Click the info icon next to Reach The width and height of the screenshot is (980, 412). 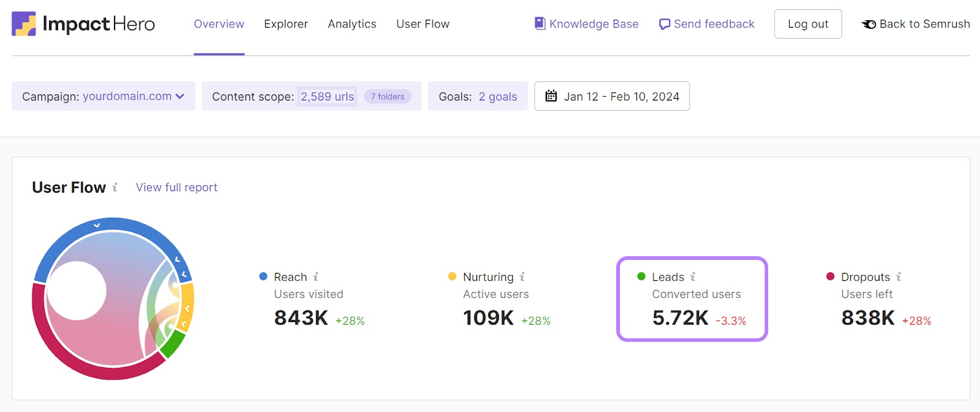[x=315, y=277]
